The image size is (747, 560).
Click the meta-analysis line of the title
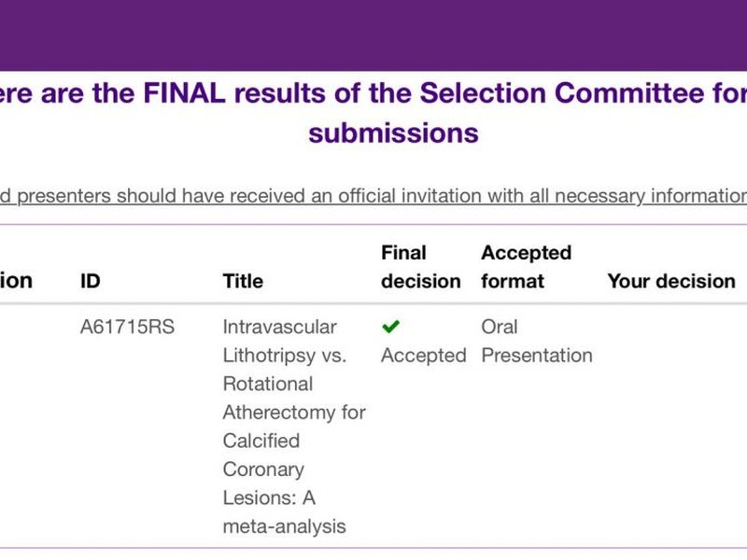point(285,526)
